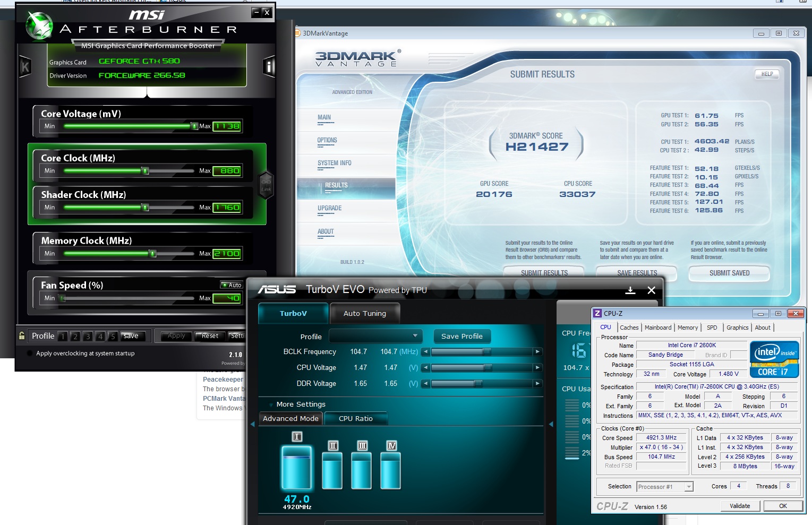Open OPTIONS section in 3DMark Vantage
Screen dimensions: 812x525
click(x=327, y=140)
